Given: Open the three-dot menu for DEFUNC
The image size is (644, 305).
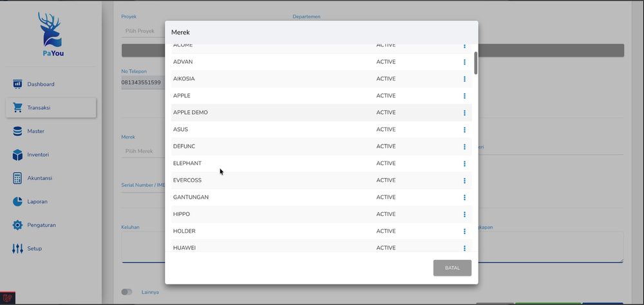Looking at the screenshot, I should coord(464,147).
